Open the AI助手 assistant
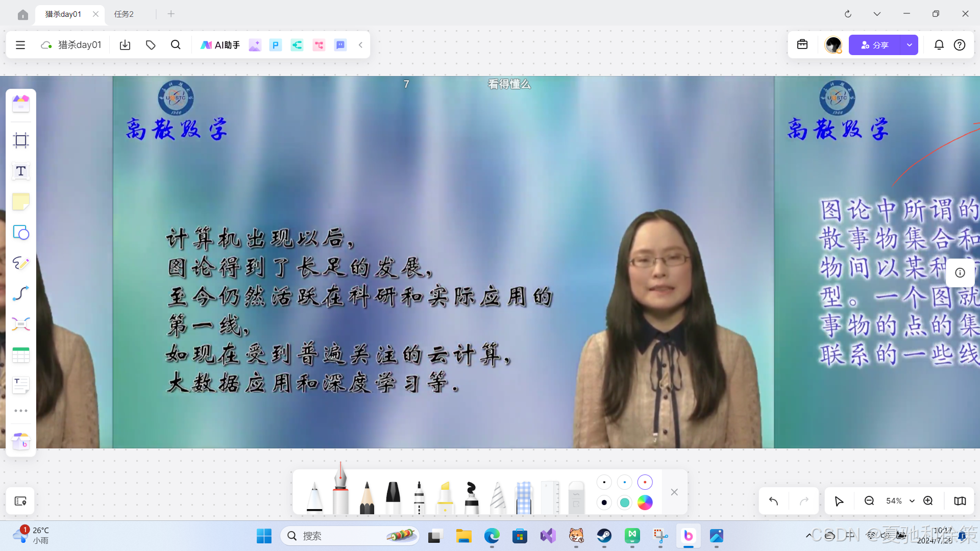The image size is (980, 551). (x=220, y=45)
